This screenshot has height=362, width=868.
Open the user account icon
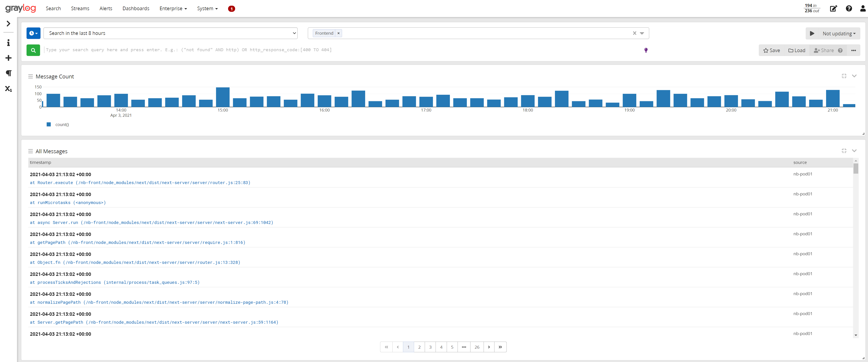tap(862, 8)
